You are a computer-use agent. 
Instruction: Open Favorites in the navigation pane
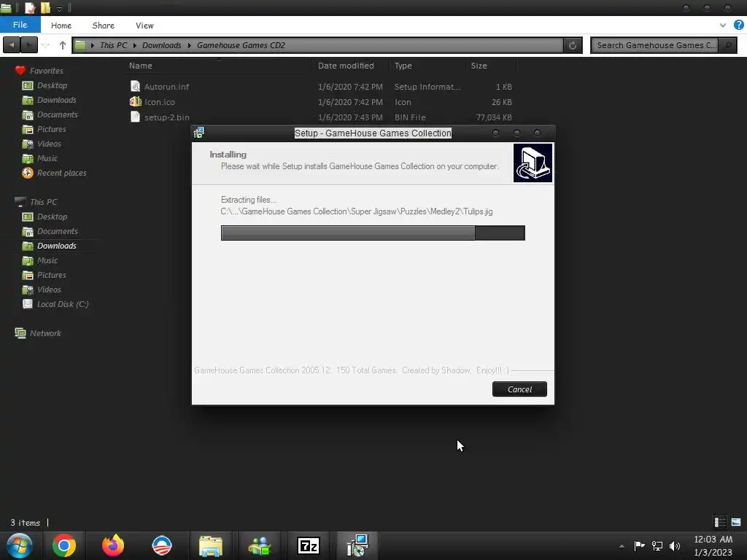pyautogui.click(x=46, y=71)
